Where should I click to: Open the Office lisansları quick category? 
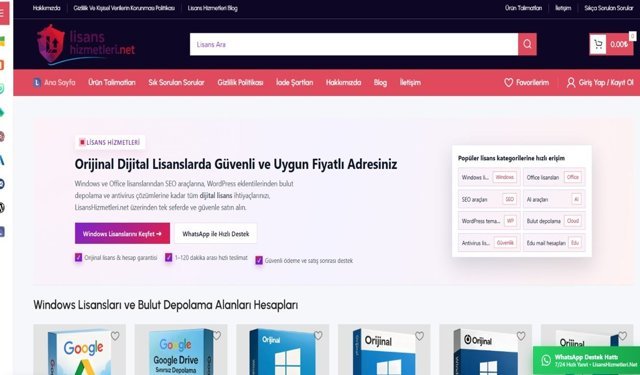pyautogui.click(x=554, y=177)
